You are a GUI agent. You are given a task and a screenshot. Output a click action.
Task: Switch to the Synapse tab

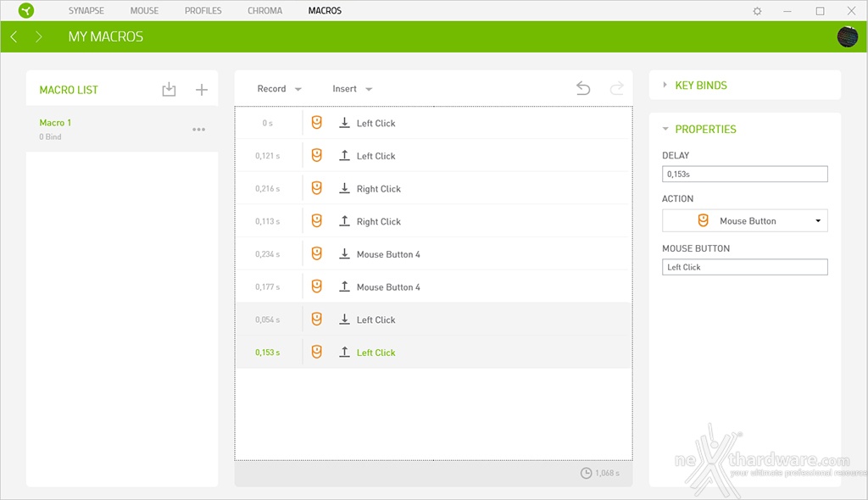coord(86,10)
